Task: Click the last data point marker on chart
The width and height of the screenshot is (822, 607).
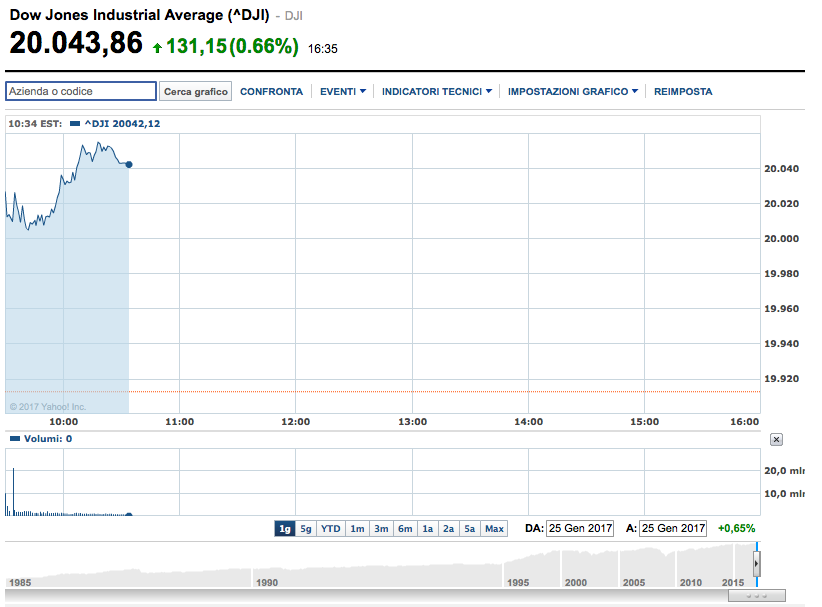Action: point(129,164)
